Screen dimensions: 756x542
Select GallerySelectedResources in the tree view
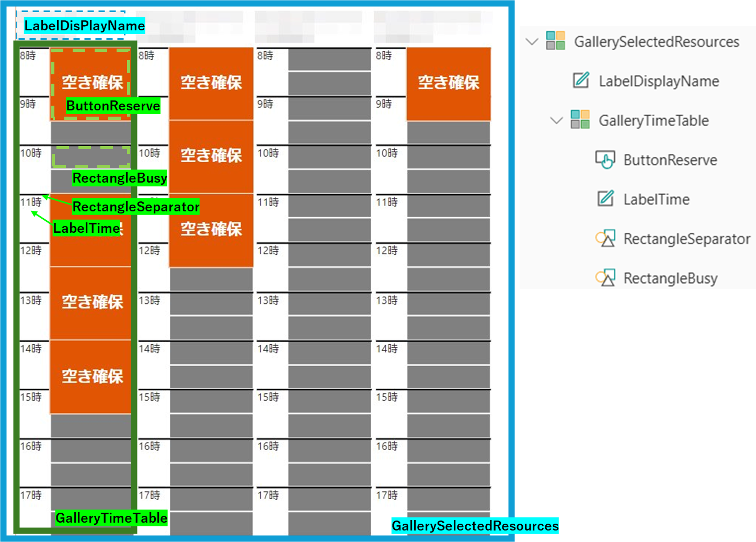coord(657,41)
